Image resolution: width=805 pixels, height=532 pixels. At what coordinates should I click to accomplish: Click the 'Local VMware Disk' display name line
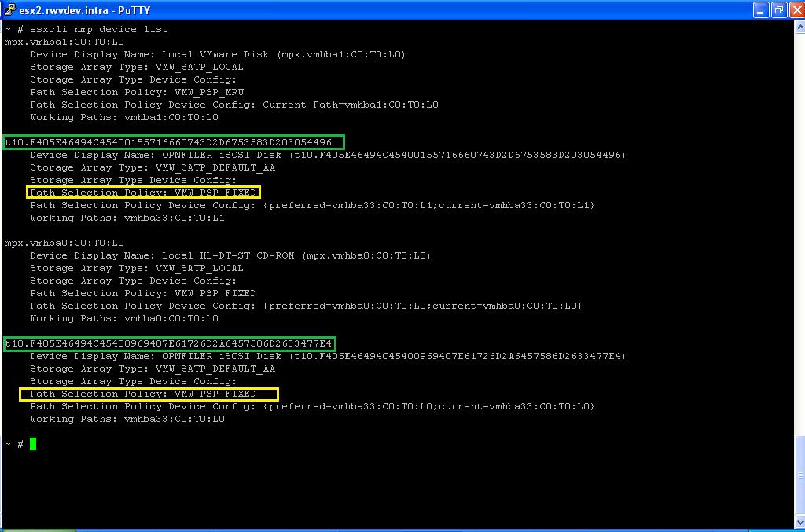pyautogui.click(x=218, y=54)
